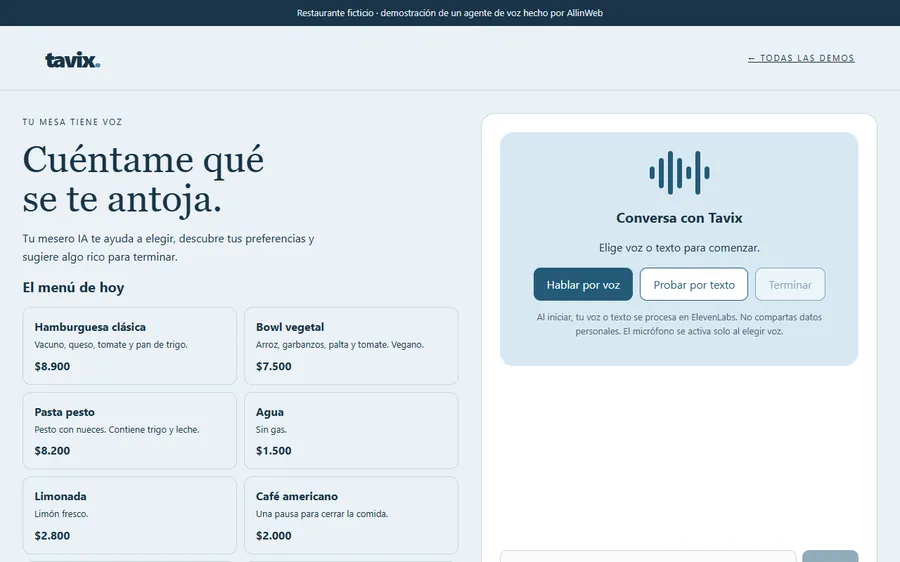Click the message text input field
Screen dimensions: 900x562
648,557
